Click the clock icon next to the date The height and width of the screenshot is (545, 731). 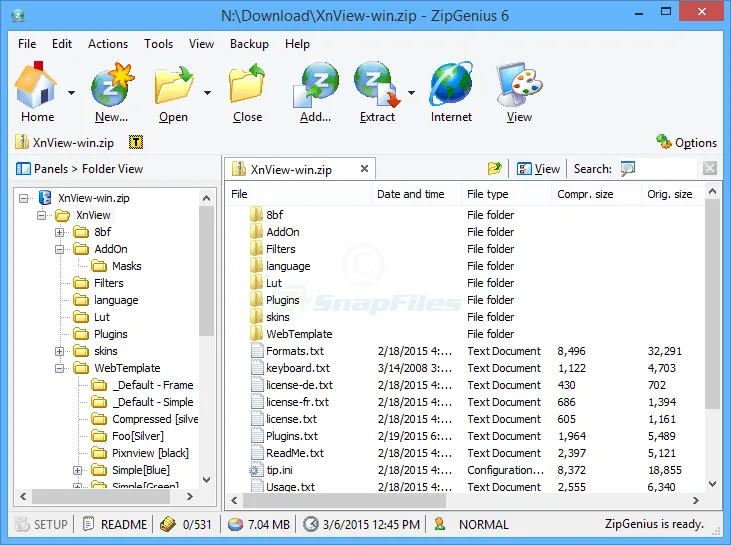click(x=310, y=524)
